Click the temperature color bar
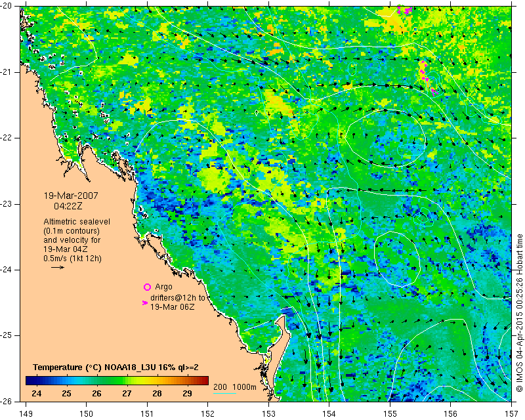The height and width of the screenshot is (420, 525). pyautogui.click(x=117, y=381)
